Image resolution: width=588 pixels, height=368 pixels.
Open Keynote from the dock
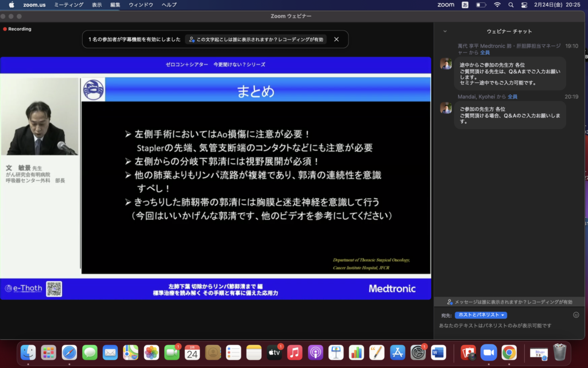pos(336,352)
